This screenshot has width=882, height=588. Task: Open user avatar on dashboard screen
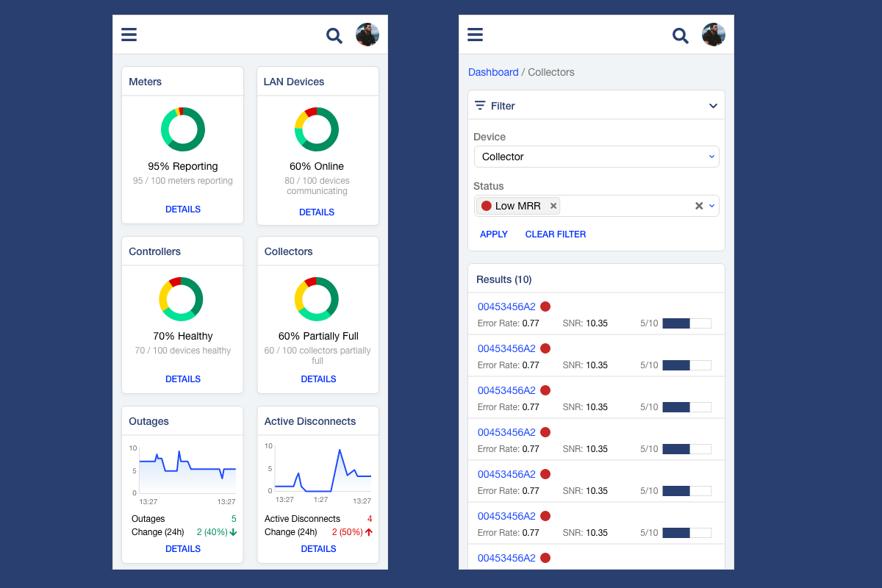pos(367,35)
